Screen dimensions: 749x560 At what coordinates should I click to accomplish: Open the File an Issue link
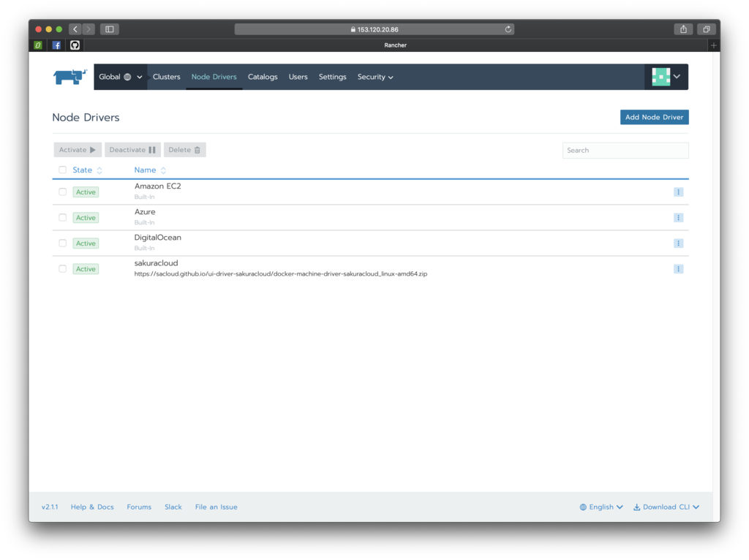pyautogui.click(x=216, y=507)
